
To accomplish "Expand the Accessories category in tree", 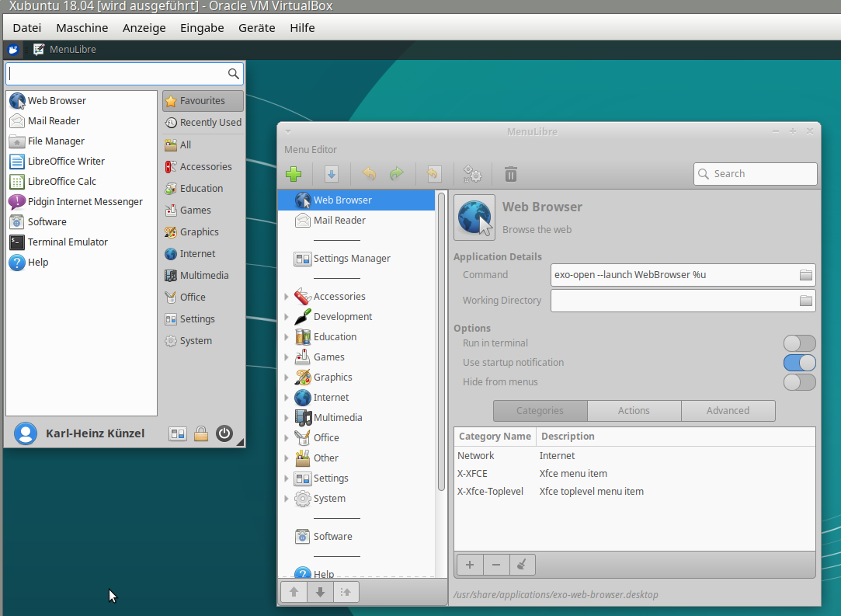I will pos(287,297).
